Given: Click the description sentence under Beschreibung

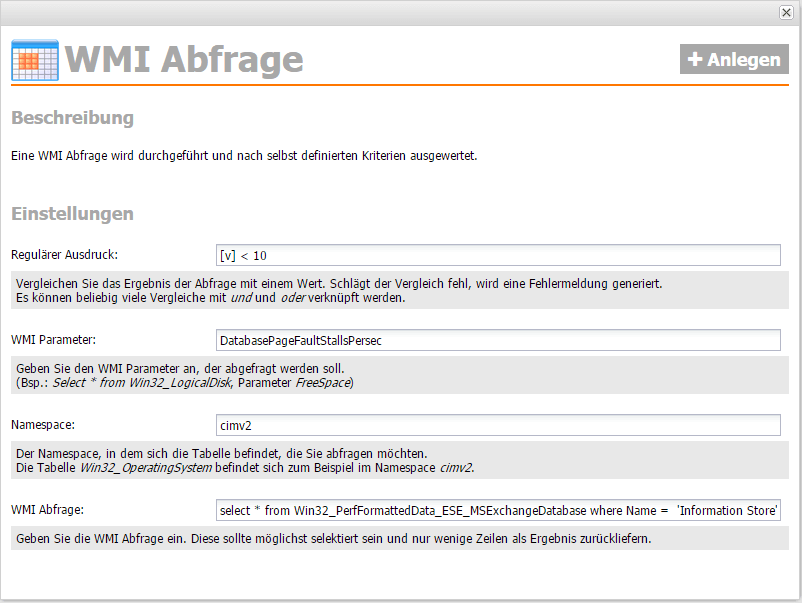Looking at the screenshot, I should [x=244, y=156].
